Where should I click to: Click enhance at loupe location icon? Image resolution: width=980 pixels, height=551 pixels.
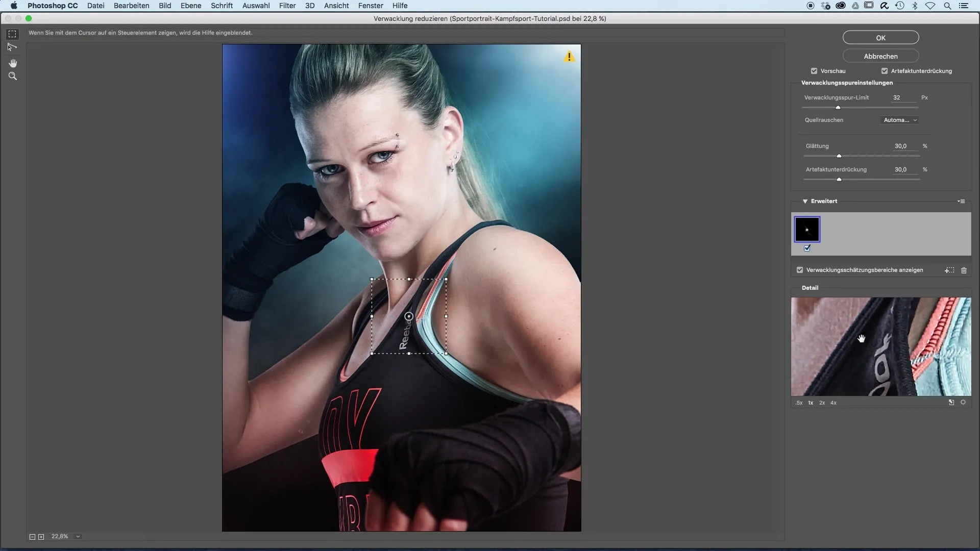tap(963, 403)
